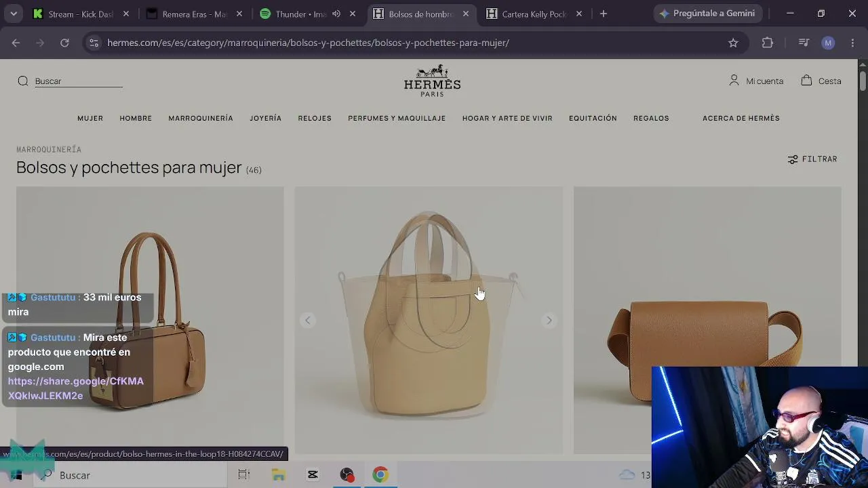Close the Remera Eras tab
Image resolution: width=868 pixels, height=488 pixels.
tap(239, 14)
